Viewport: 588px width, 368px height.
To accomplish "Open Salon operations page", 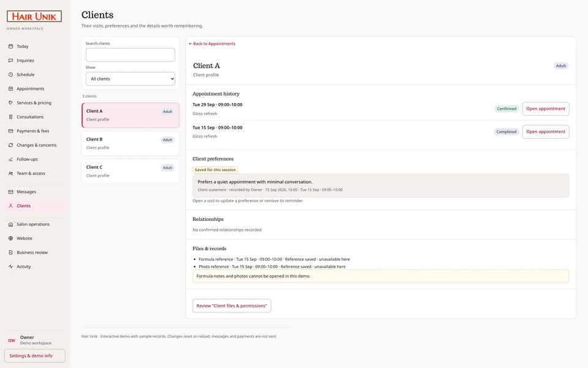I will pyautogui.click(x=35, y=224).
